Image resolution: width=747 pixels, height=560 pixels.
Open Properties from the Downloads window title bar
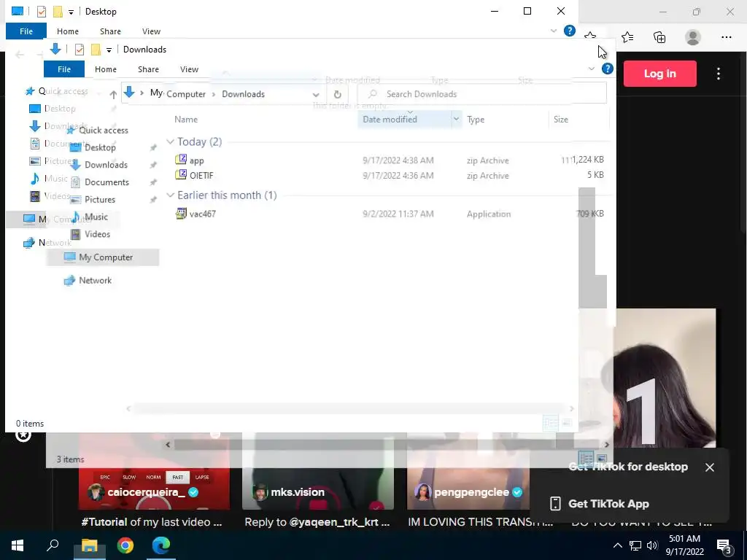point(80,50)
